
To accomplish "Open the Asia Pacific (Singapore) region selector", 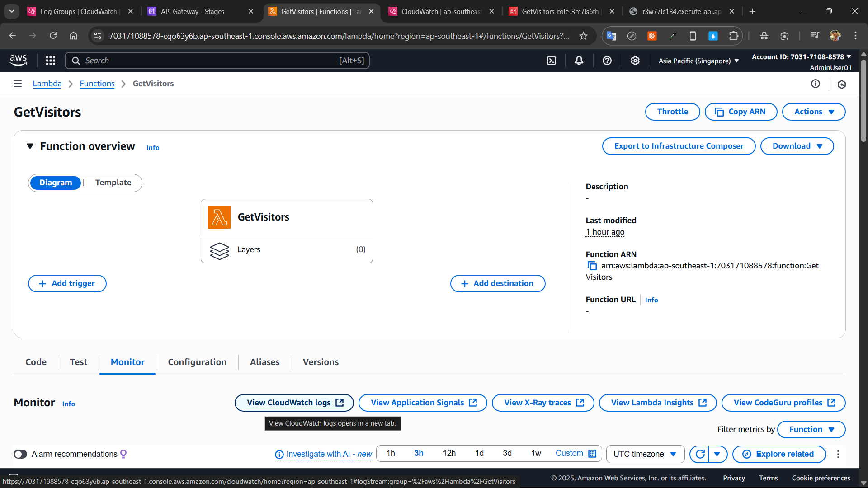I will [x=698, y=61].
